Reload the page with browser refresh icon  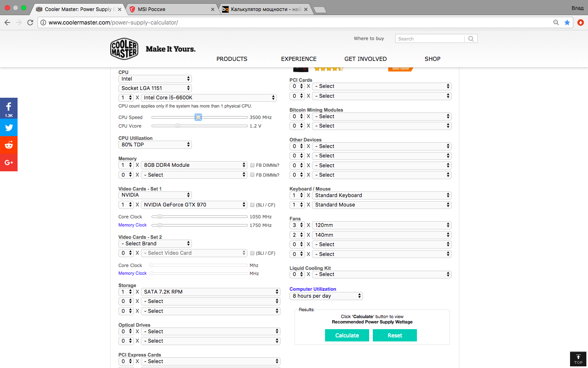[x=30, y=22]
